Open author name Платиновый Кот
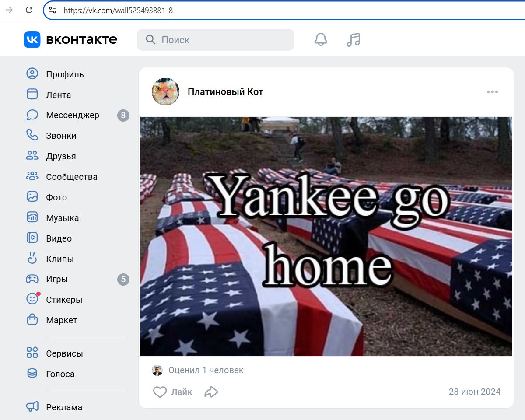This screenshot has height=420, width=525. [225, 92]
